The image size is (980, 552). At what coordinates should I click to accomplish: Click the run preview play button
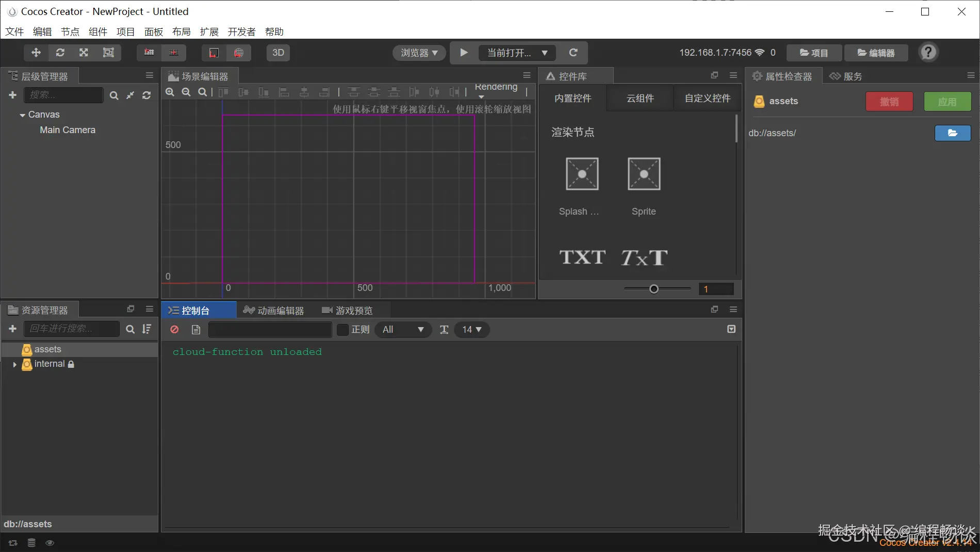click(x=463, y=52)
